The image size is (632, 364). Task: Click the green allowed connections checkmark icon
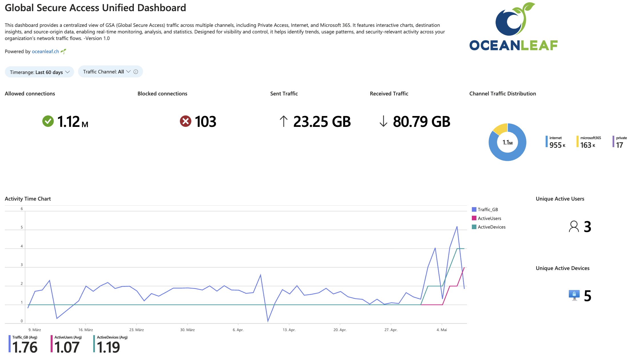(x=48, y=121)
